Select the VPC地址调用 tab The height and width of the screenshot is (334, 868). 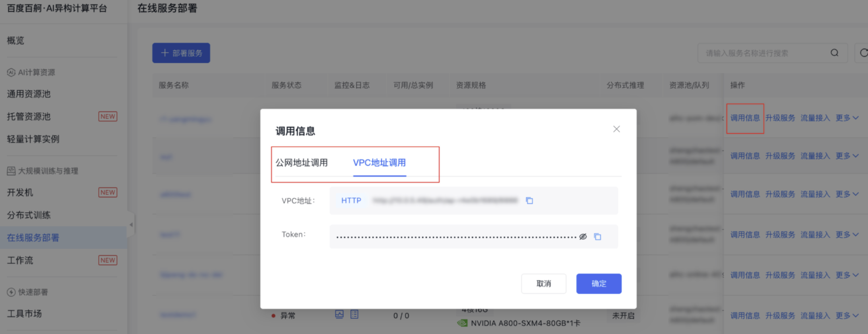[x=379, y=163]
